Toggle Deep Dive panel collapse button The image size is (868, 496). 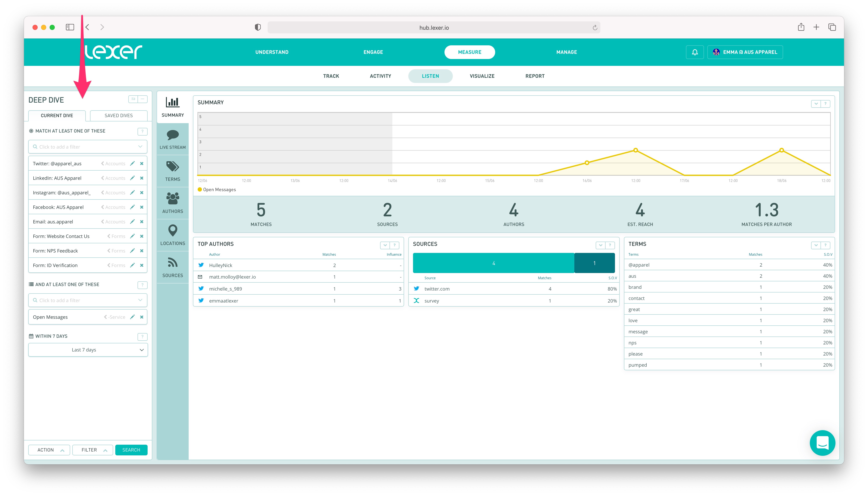pyautogui.click(x=142, y=99)
